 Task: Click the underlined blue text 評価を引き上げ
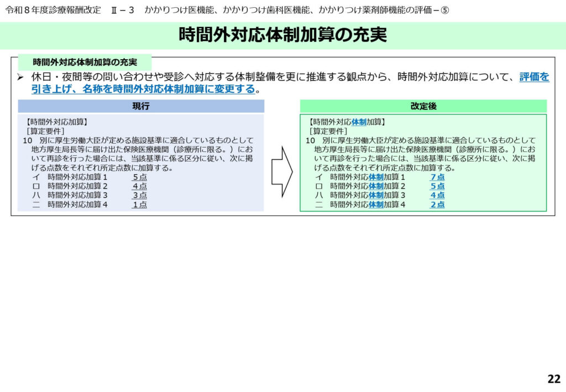[x=534, y=77]
